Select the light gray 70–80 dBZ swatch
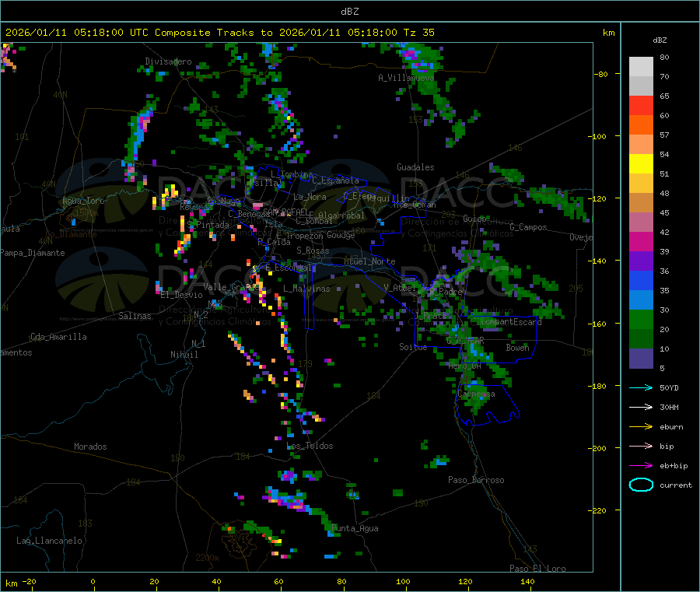Screen dimensions: 700x592 [x=641, y=67]
